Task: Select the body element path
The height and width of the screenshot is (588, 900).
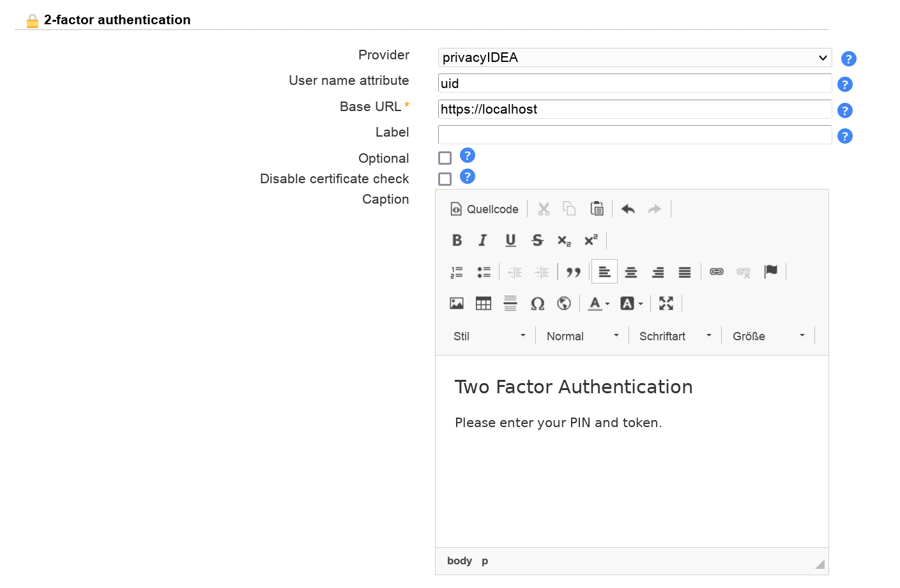Action: click(459, 561)
